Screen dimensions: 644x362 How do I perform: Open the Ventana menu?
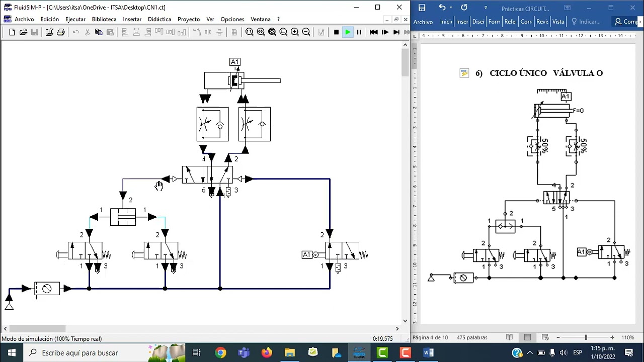pos(261,19)
